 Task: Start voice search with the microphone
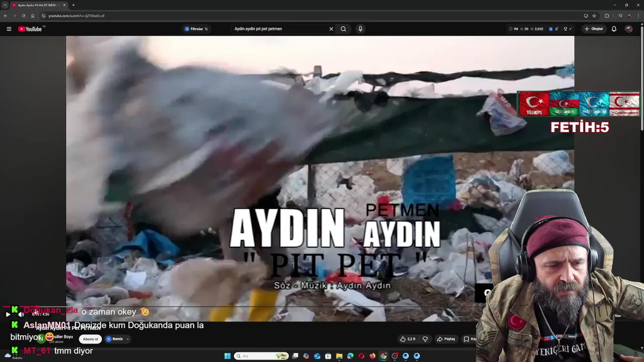(x=360, y=29)
